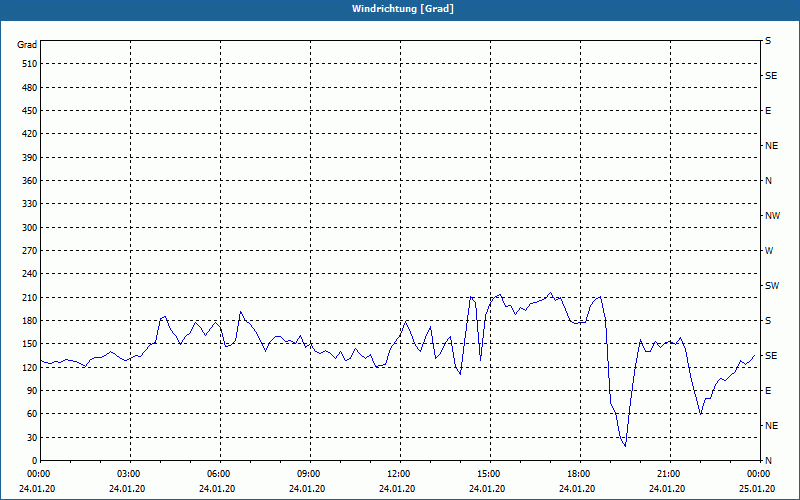Select the 150 y-axis label
This screenshot has width=800, height=500.
coord(30,344)
